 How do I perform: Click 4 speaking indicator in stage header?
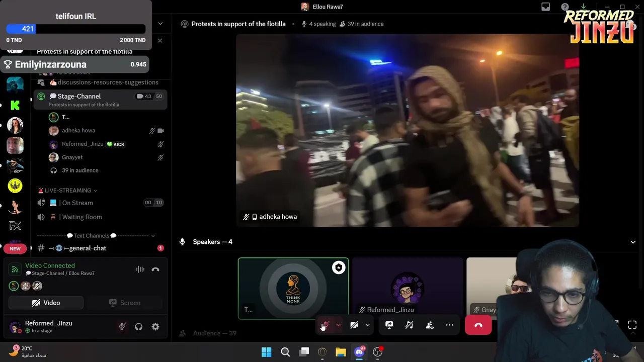point(318,24)
